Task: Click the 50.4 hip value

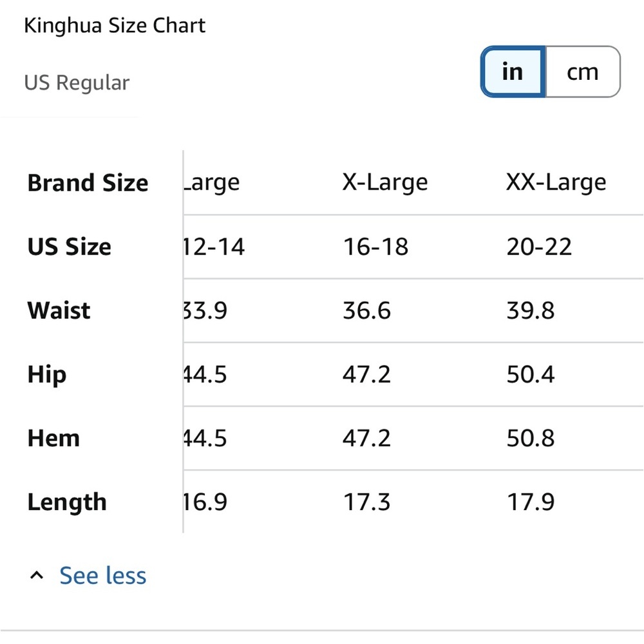Action: [530, 374]
